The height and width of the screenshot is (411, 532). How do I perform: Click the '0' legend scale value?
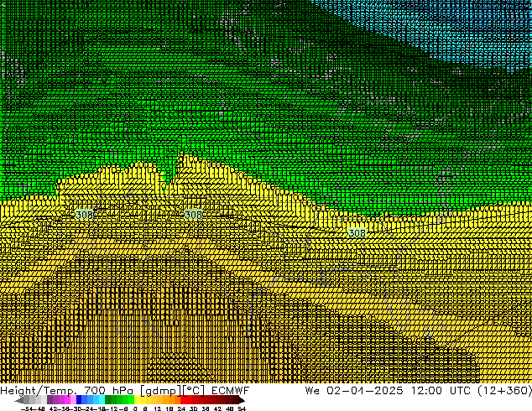[135, 408]
